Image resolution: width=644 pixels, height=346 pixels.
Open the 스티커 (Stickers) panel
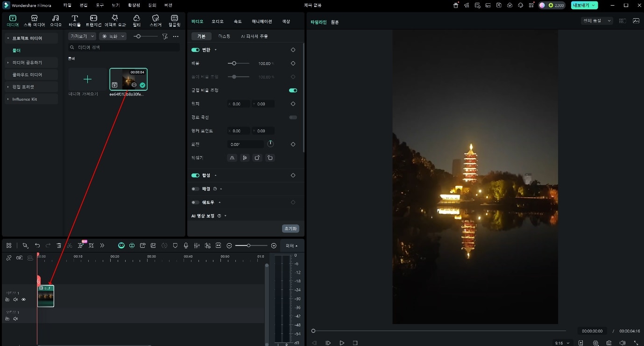(x=156, y=21)
